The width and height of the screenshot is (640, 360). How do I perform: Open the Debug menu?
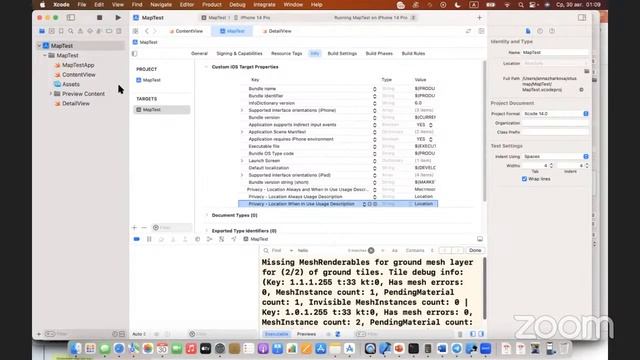point(237,5)
